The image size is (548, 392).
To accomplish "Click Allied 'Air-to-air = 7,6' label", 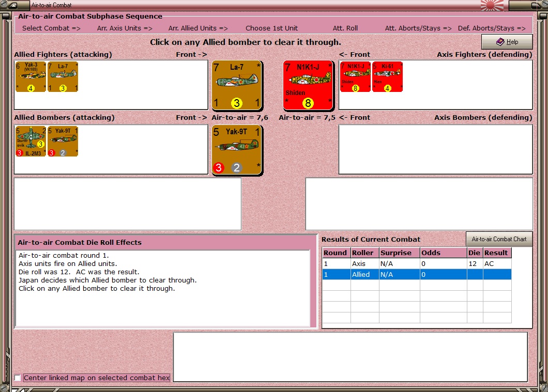I will tap(240, 118).
